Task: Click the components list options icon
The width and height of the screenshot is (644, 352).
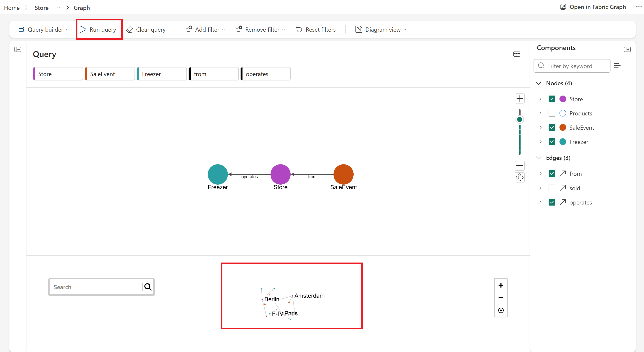Action: 617,66
